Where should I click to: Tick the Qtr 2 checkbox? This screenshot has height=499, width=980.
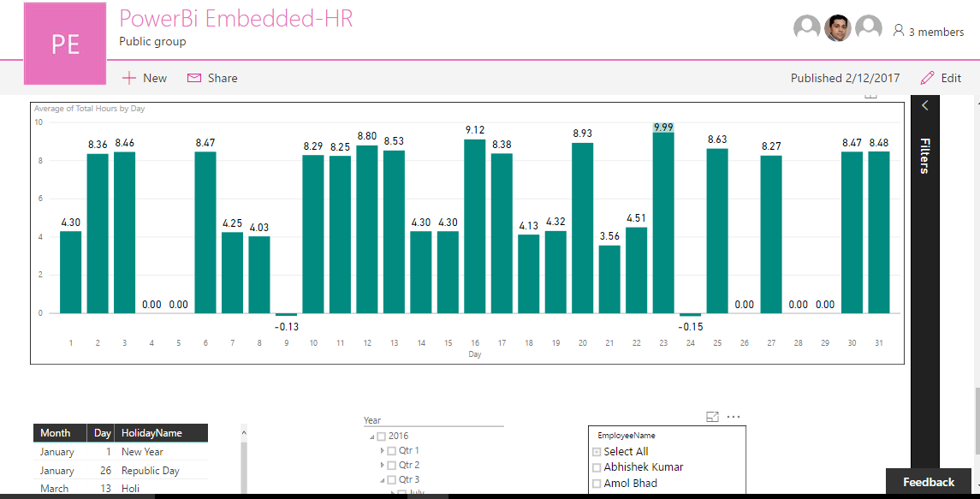point(391,466)
